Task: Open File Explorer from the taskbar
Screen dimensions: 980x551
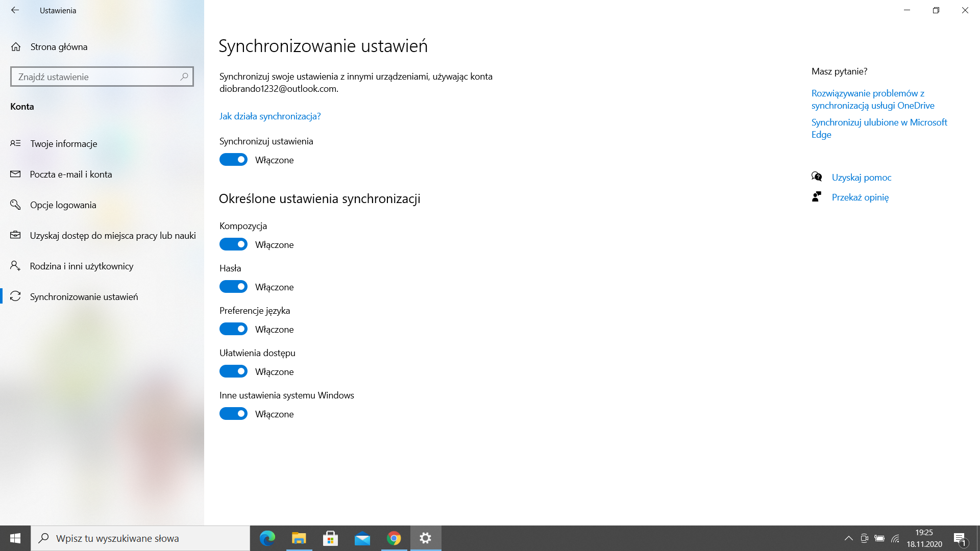Action: [x=299, y=538]
